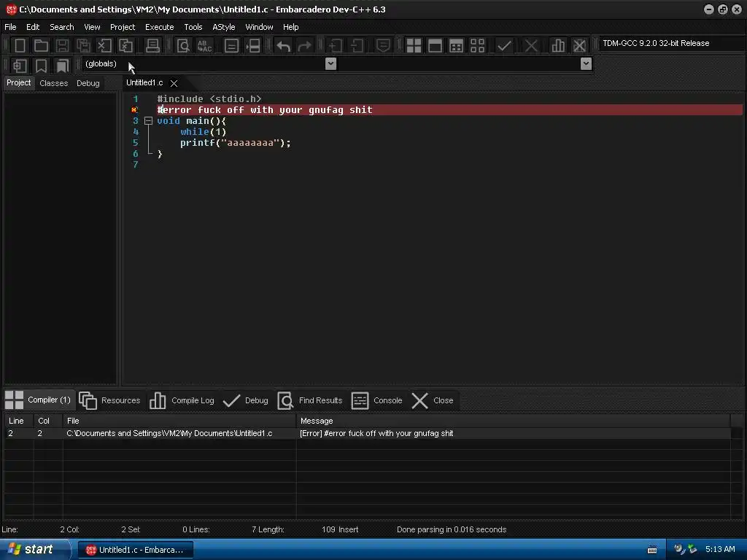
Task: Open the AStyle menu
Action: tap(224, 27)
